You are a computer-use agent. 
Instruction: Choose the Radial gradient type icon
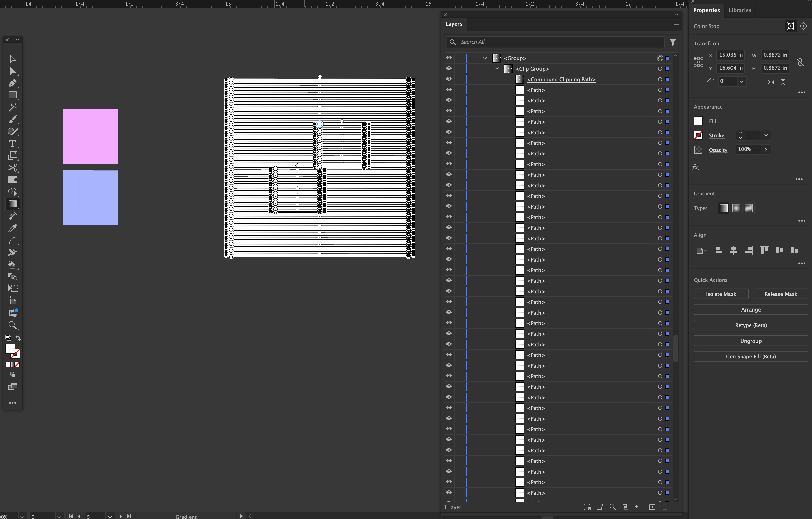(x=736, y=208)
